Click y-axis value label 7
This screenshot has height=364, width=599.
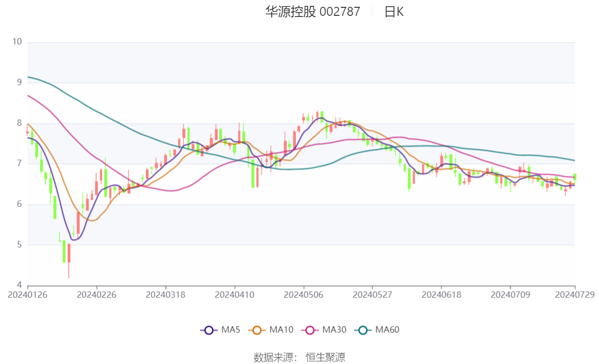pyautogui.click(x=20, y=163)
